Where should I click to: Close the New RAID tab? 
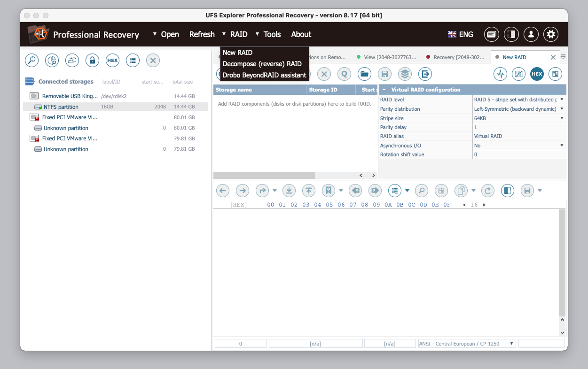point(553,57)
